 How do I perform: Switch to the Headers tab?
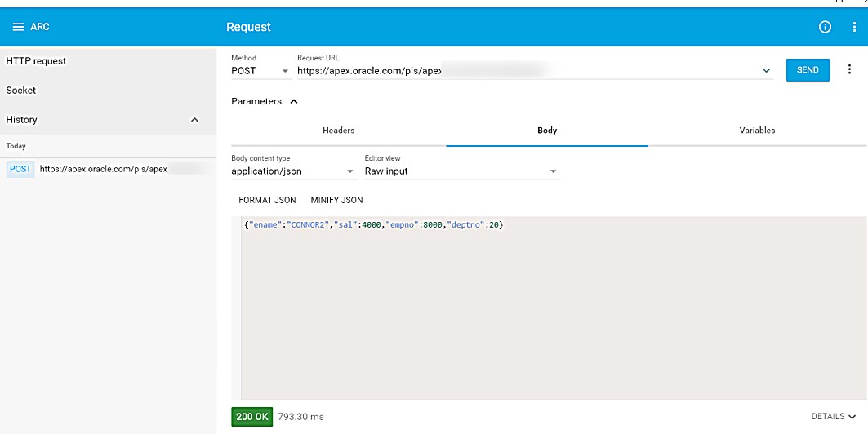point(338,131)
